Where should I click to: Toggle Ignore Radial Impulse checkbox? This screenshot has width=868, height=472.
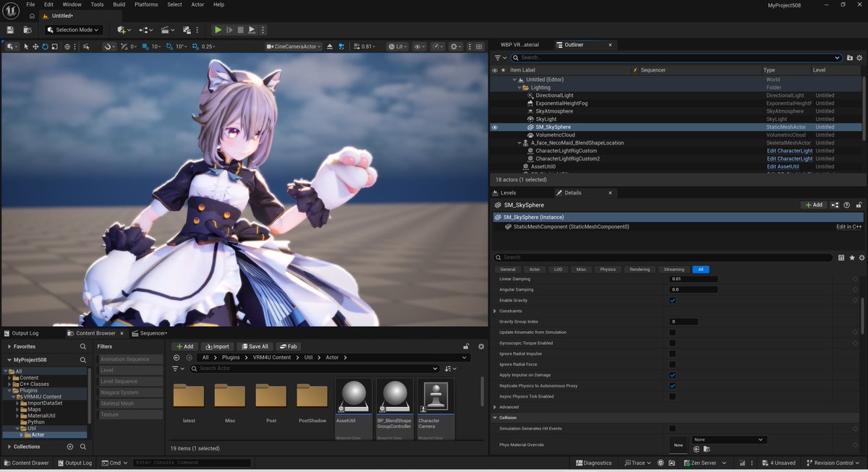[673, 353]
